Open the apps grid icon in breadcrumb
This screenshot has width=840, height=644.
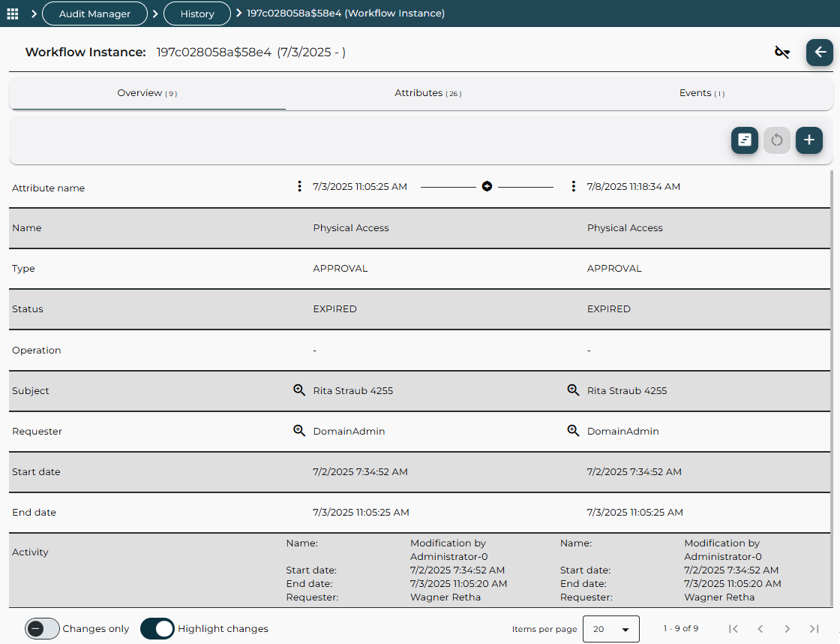pyautogui.click(x=12, y=13)
